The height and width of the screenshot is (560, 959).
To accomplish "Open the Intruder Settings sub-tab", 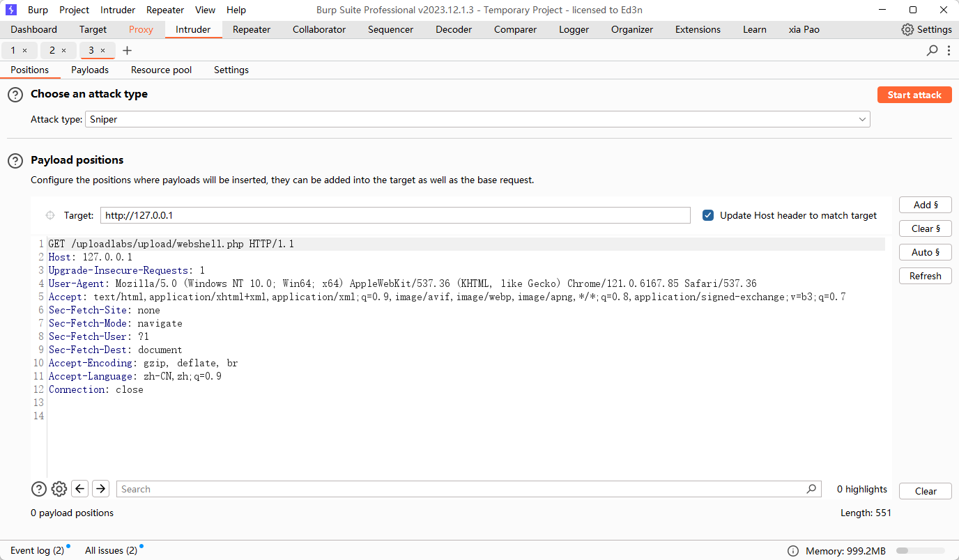I will tap(231, 70).
